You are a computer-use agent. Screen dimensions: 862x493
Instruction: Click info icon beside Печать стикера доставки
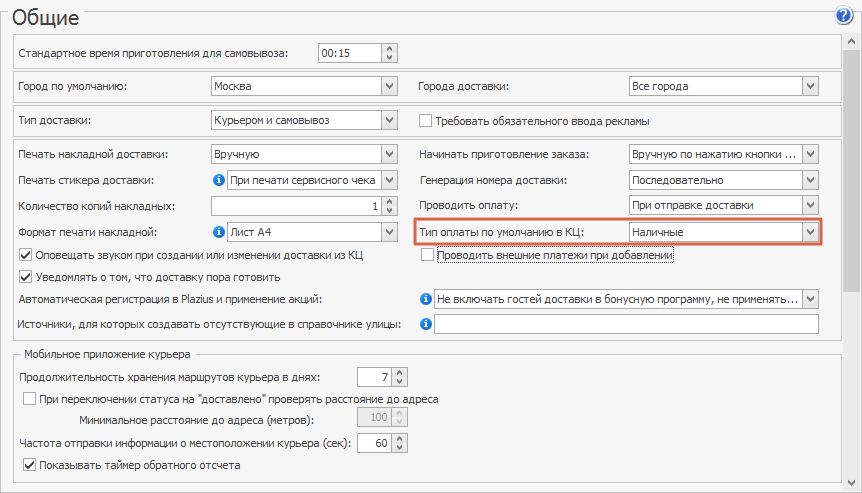218,180
